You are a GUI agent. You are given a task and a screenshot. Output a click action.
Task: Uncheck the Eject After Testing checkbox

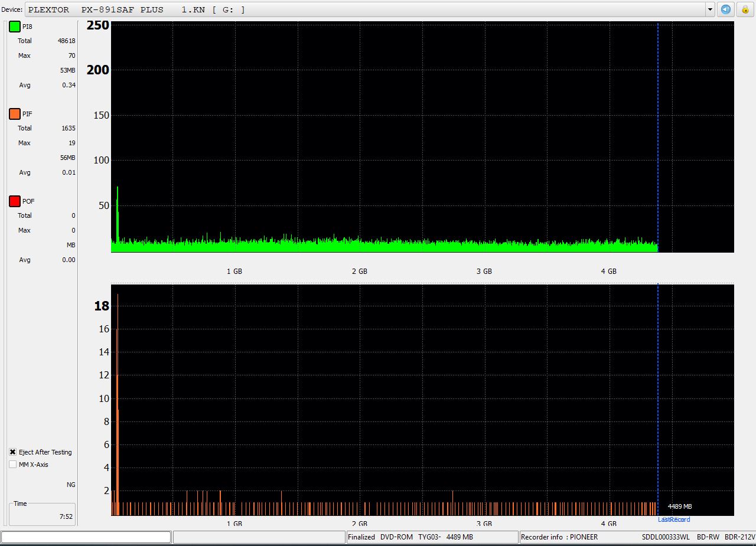[x=13, y=452]
